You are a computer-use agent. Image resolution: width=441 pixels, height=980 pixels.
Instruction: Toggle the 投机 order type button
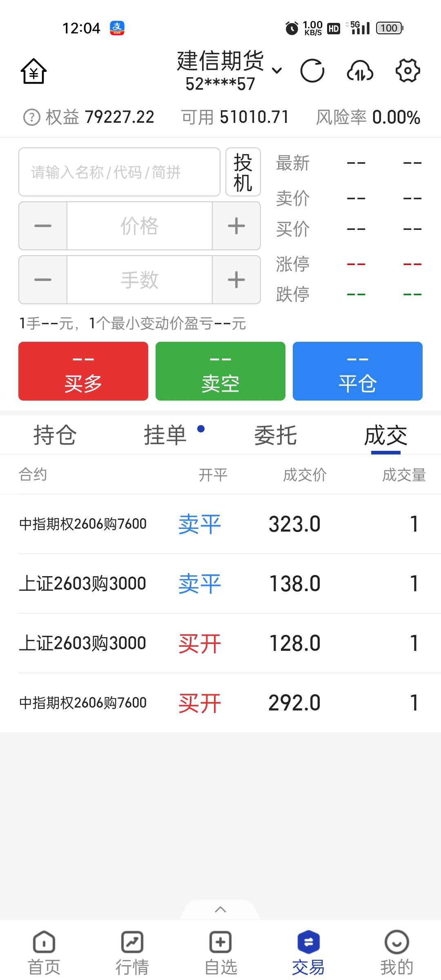click(243, 172)
